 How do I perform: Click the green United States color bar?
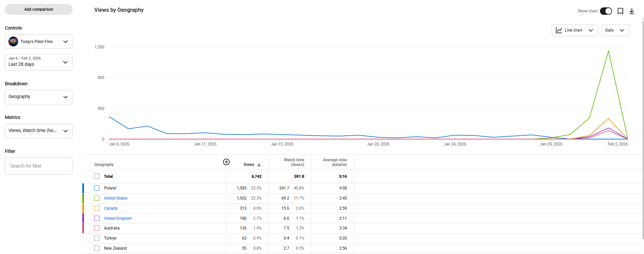pos(83,198)
